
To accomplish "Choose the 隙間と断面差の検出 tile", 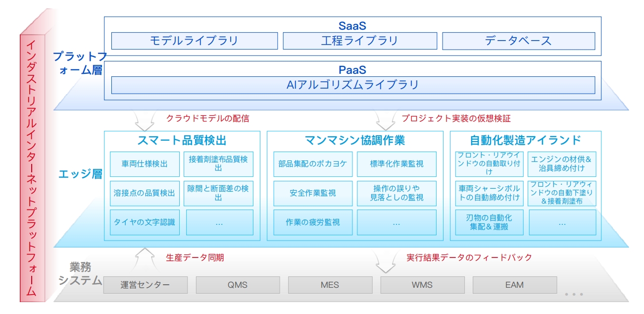I will (x=218, y=193).
